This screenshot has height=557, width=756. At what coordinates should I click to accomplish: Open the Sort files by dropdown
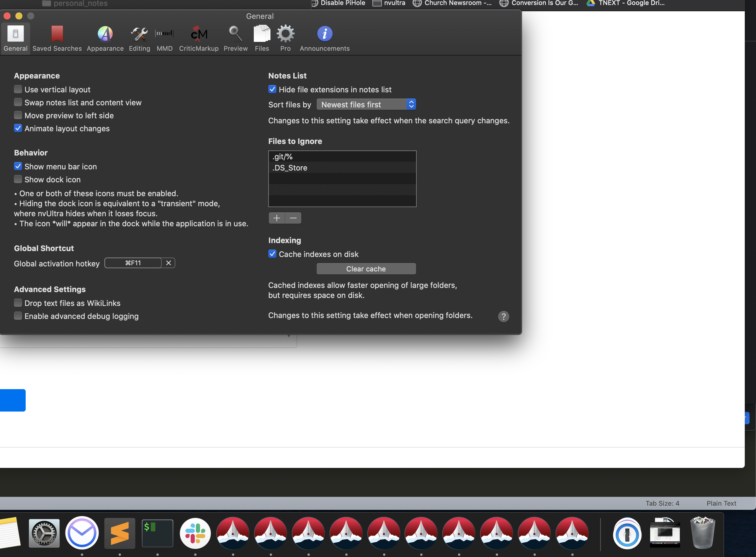click(x=366, y=104)
